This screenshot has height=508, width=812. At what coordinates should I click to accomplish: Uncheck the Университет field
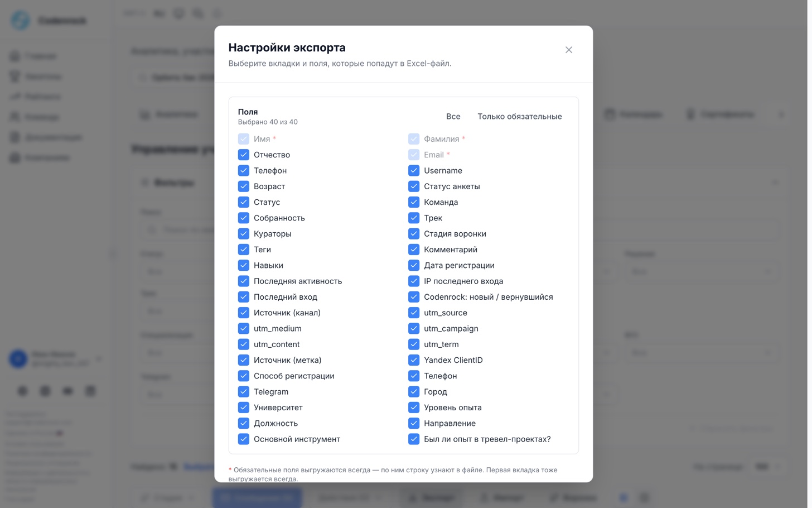coord(244,408)
